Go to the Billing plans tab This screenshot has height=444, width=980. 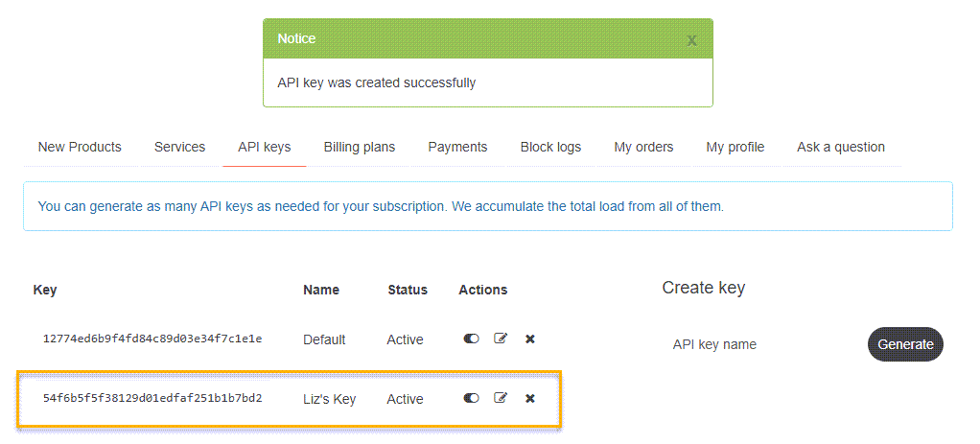coord(360,147)
